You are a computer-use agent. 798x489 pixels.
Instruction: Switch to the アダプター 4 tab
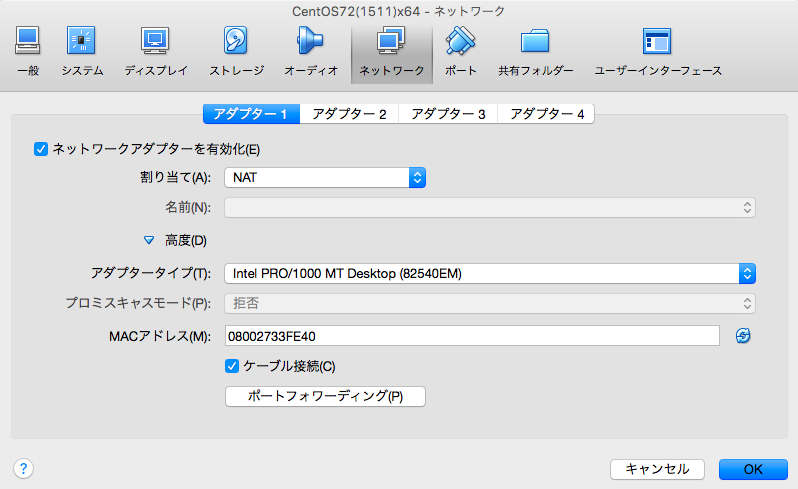click(546, 114)
